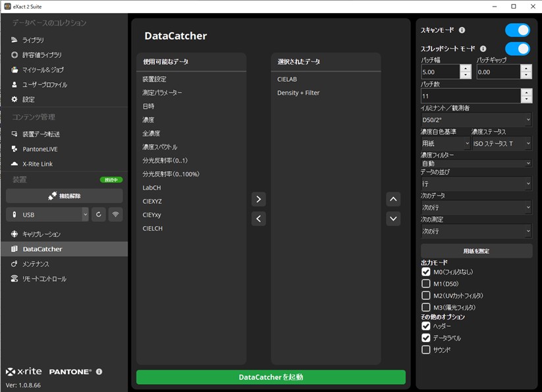Open the USB connection type dropdown

[x=47, y=215]
